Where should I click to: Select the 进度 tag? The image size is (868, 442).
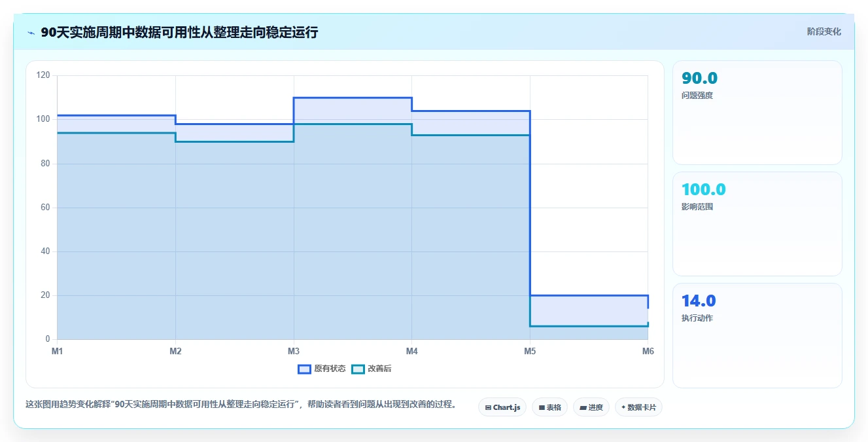[x=591, y=407]
